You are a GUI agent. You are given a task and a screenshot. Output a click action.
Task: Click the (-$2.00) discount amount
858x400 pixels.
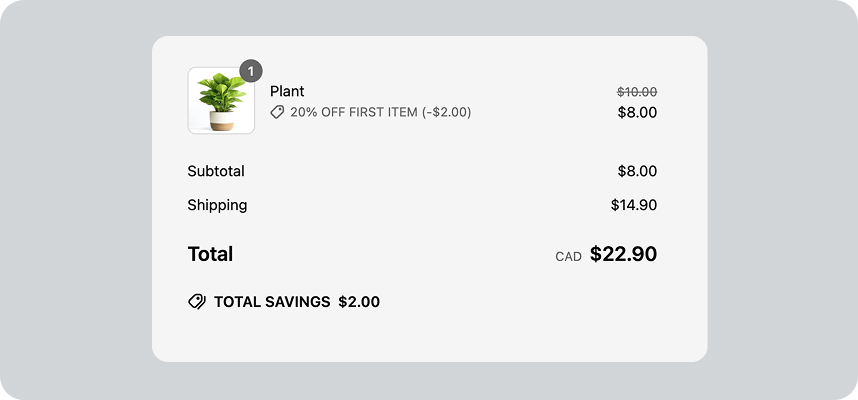click(446, 112)
